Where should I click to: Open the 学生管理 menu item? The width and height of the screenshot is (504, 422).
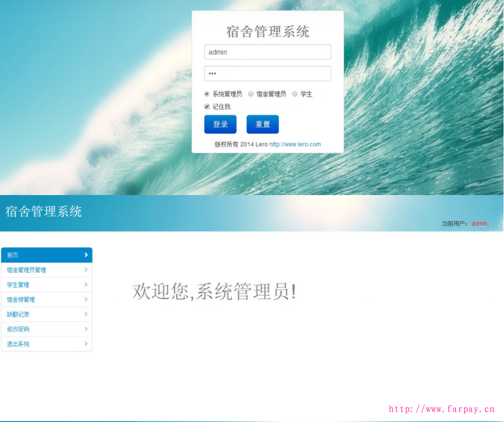pos(18,285)
